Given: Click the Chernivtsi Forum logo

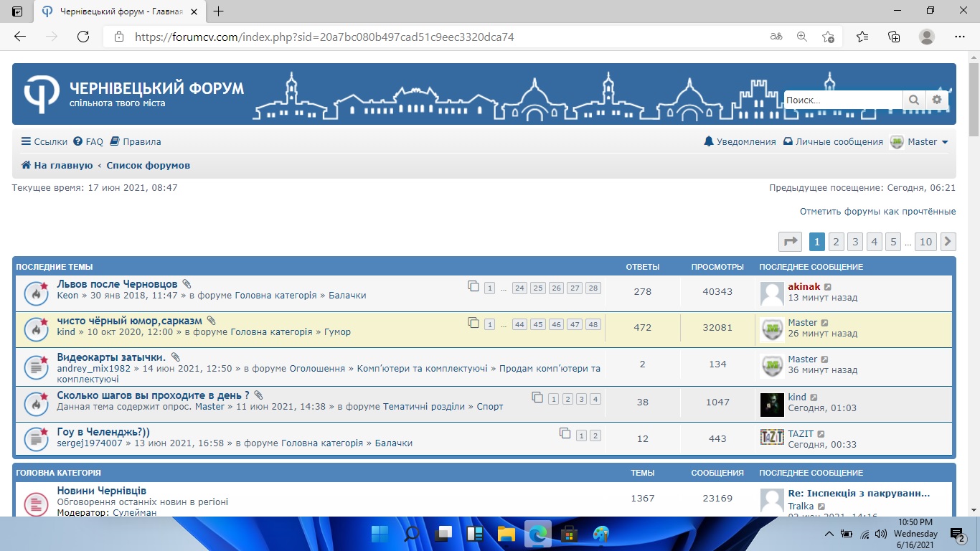Looking at the screenshot, I should (x=42, y=94).
